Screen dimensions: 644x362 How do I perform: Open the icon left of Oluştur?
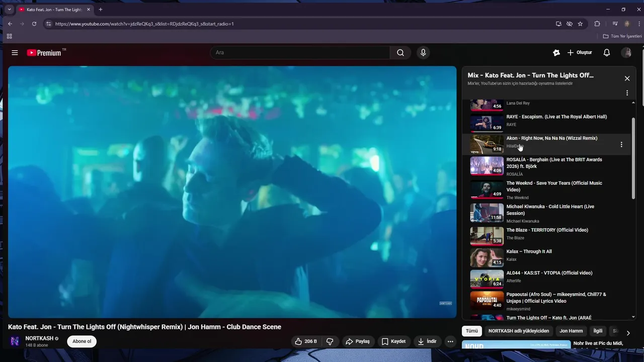(x=556, y=53)
